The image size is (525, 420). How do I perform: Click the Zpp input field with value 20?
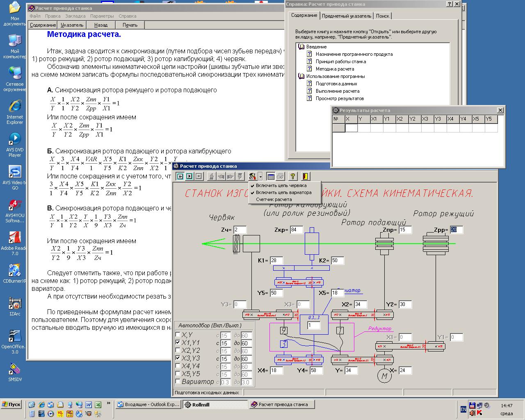[456, 230]
